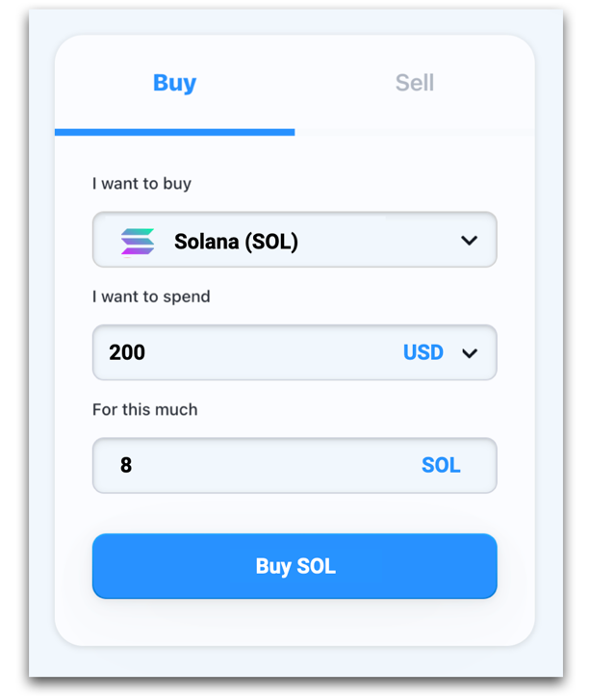Click the blue USD text
The height and width of the screenshot is (696, 616).
pos(423,353)
